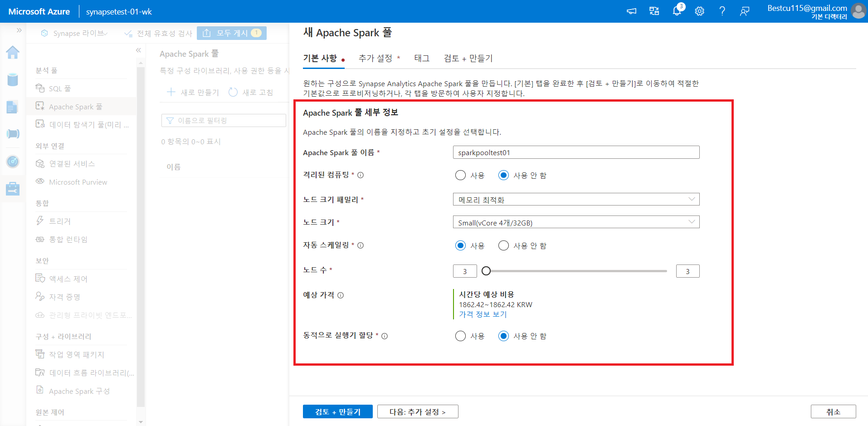The width and height of the screenshot is (868, 426).
Task: Open the directory and subscription switcher icon
Action: (x=654, y=11)
